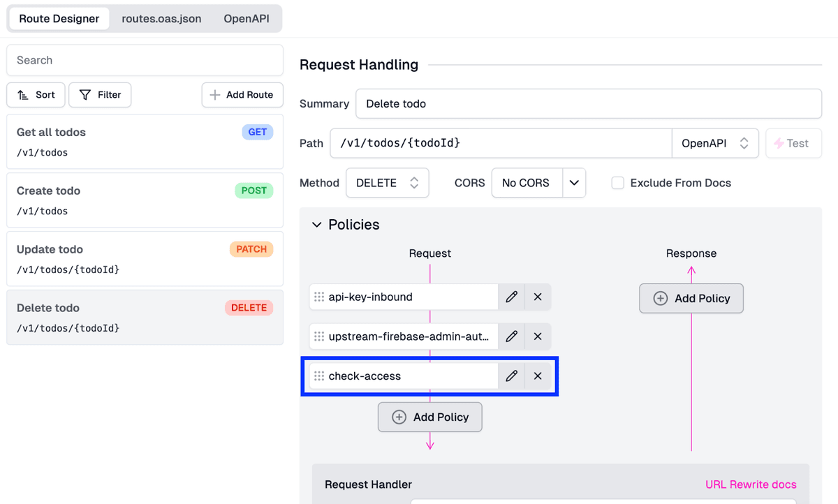Viewport: 838px width, 504px height.
Task: Open the OpenAPI path type selector
Action: tap(714, 143)
